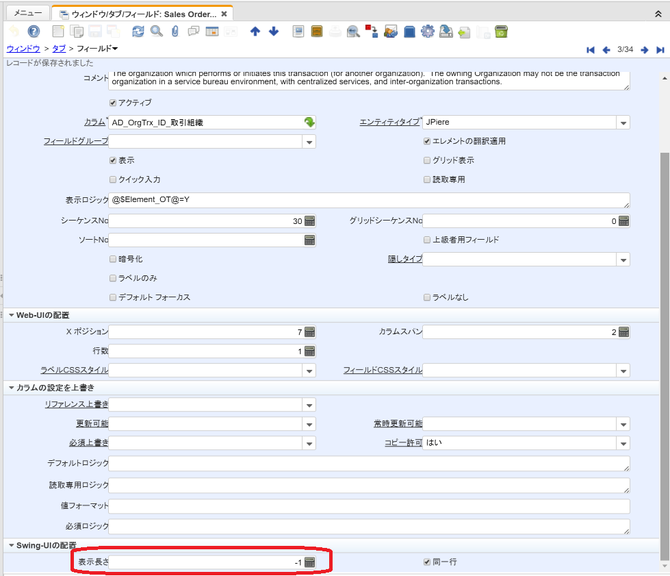The height and width of the screenshot is (576, 670).
Task: Go to next record arrow
Action: (644, 50)
